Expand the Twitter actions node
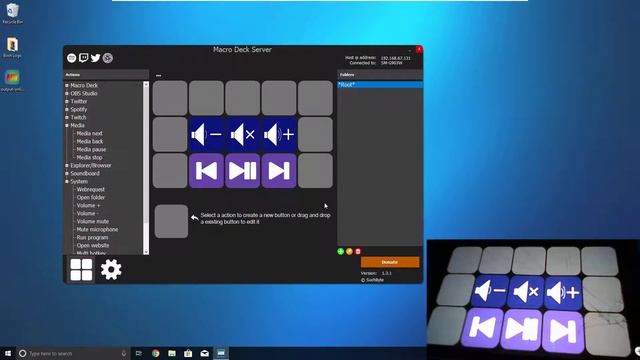640x360 pixels. [x=67, y=102]
